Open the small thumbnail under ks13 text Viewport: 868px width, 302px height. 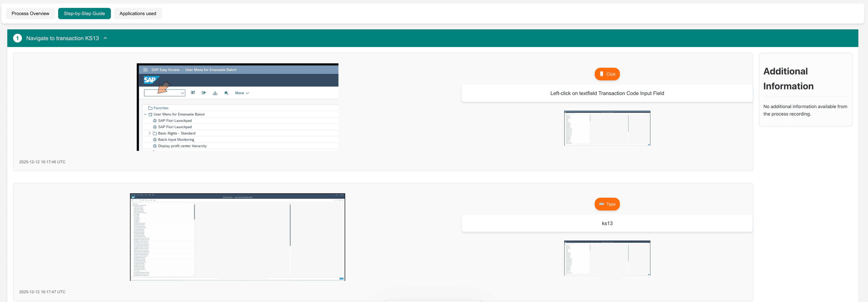coord(607,258)
